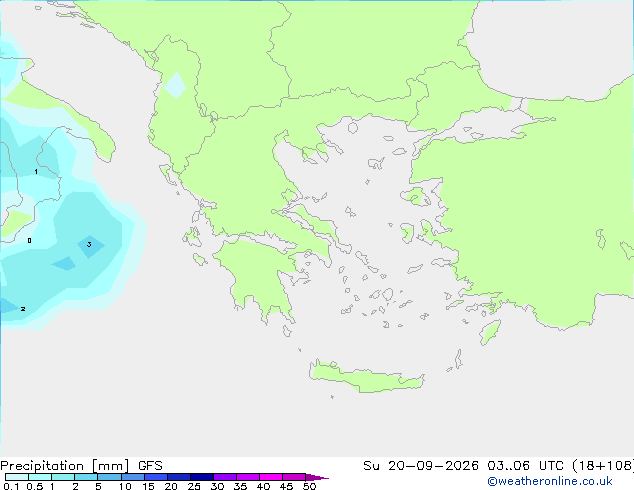The image size is (634, 490).
Task: Click the purple arrow beyond 50 mm
Action: point(317,477)
